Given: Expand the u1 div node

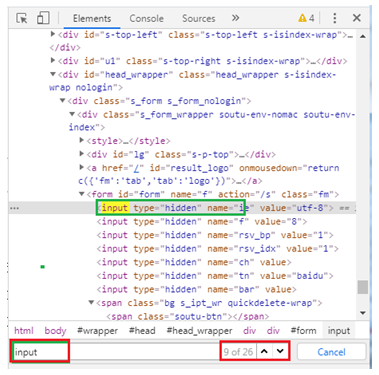Looking at the screenshot, I should pyautogui.click(x=53, y=60).
